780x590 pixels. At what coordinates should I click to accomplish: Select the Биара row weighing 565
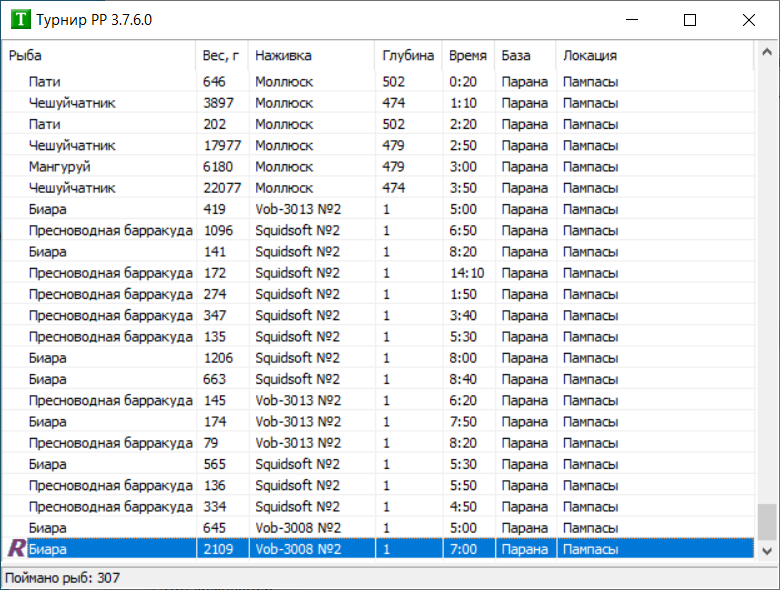tap(378, 464)
